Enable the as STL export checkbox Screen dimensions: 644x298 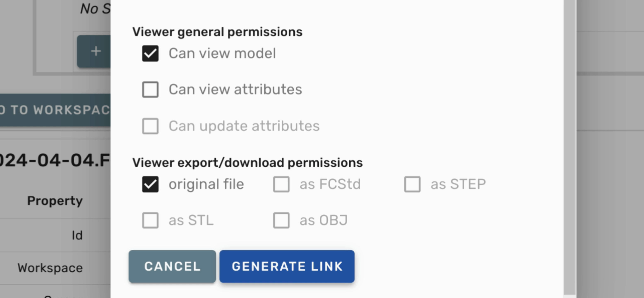[150, 220]
